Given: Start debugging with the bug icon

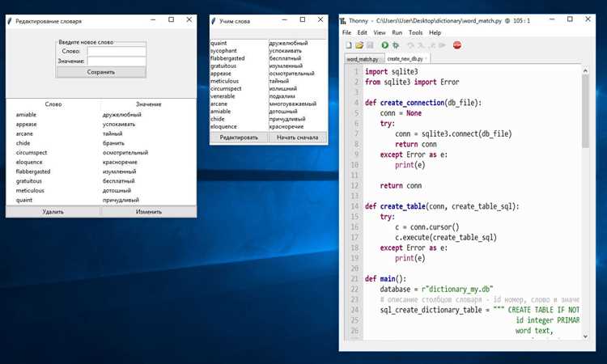Looking at the screenshot, I should pyautogui.click(x=396, y=45).
